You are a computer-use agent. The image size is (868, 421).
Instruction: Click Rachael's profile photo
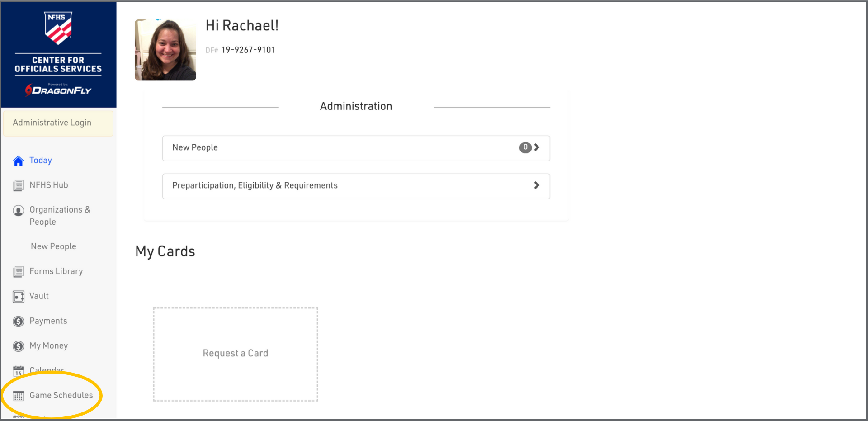tap(165, 50)
